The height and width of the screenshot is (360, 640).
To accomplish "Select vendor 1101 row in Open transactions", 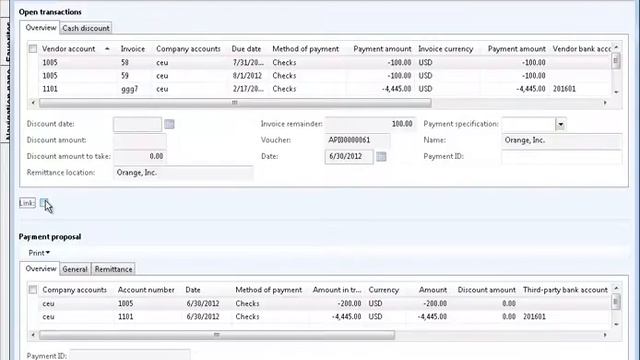I will tap(320, 89).
